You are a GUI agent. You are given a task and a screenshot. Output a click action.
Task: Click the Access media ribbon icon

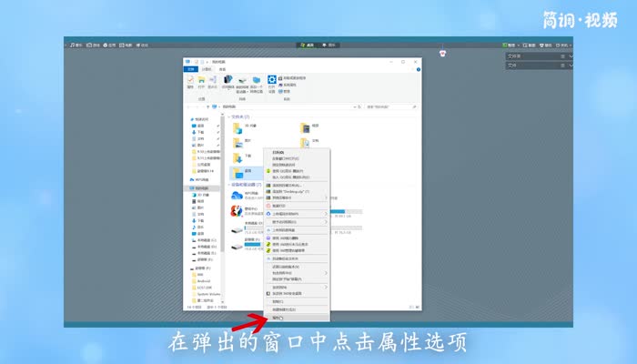pos(227,81)
